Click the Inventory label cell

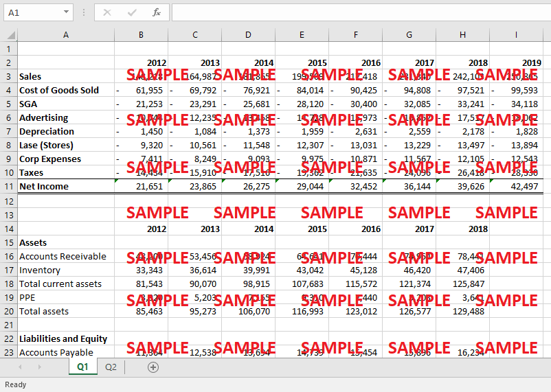click(x=66, y=270)
